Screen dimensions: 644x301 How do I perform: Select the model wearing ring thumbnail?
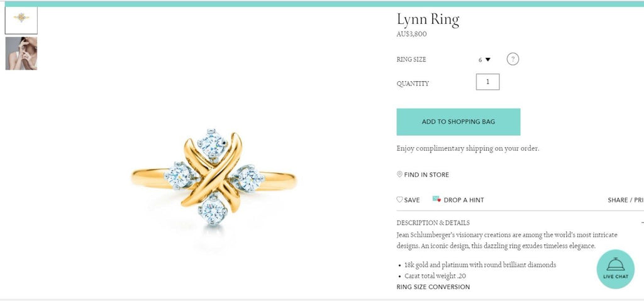(21, 53)
